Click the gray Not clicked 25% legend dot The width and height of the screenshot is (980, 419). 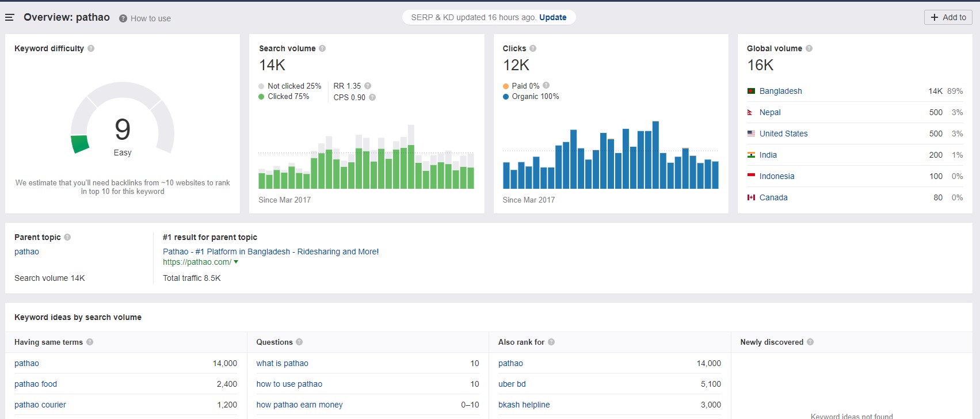click(261, 86)
